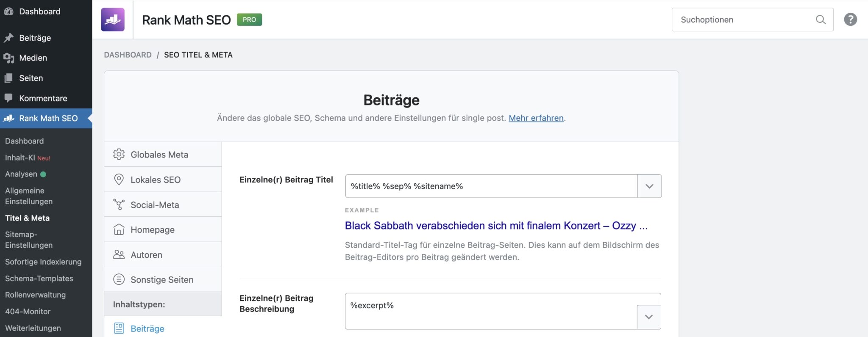Click the Dashboard gauge icon in sidebar
The width and height of the screenshot is (868, 337).
[8, 11]
